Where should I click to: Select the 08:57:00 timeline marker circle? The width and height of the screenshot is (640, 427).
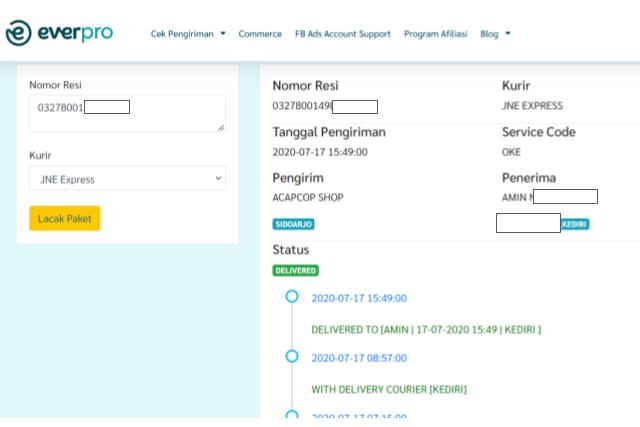[292, 356]
